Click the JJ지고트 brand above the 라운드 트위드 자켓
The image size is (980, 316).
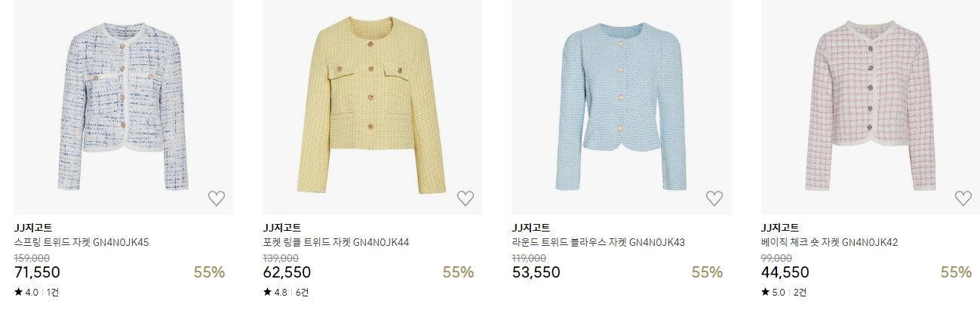(530, 228)
